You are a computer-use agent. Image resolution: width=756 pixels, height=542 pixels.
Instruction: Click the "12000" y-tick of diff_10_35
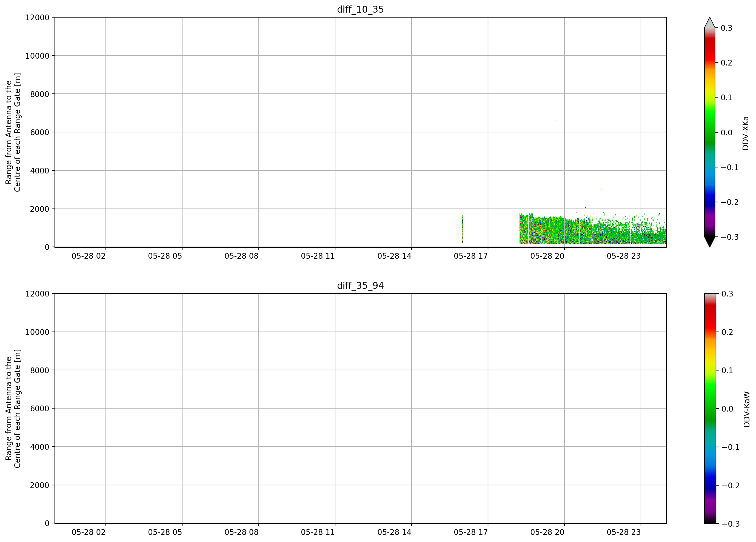pyautogui.click(x=37, y=17)
